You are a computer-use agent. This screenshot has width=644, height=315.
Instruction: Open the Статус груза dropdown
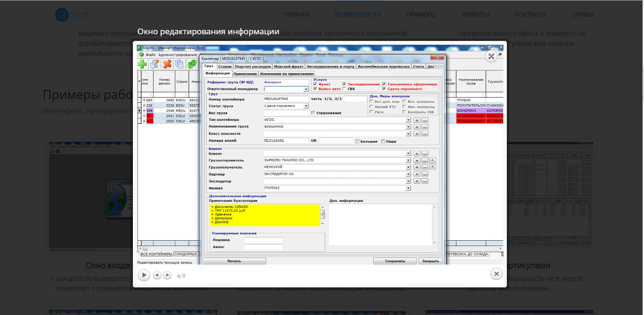(x=306, y=106)
